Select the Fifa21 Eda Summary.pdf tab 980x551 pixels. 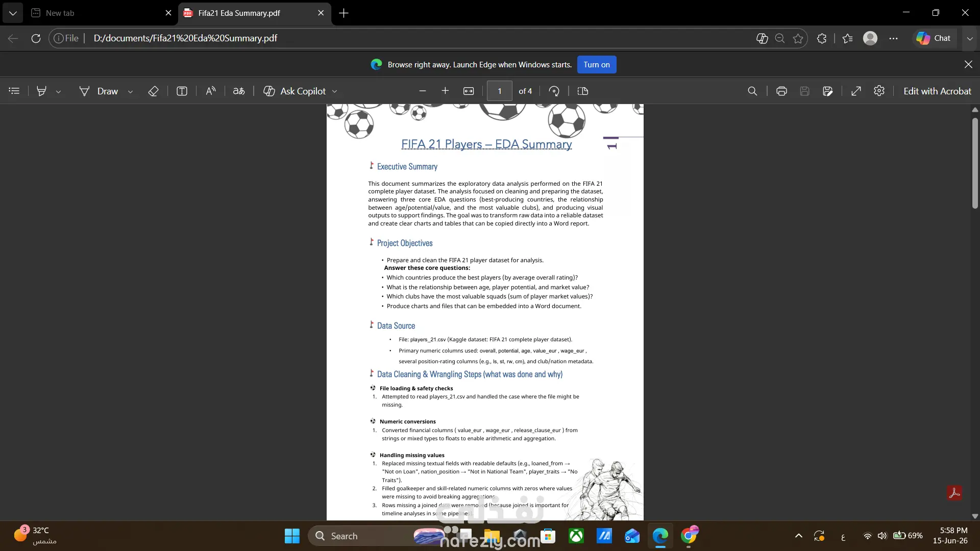pyautogui.click(x=254, y=13)
